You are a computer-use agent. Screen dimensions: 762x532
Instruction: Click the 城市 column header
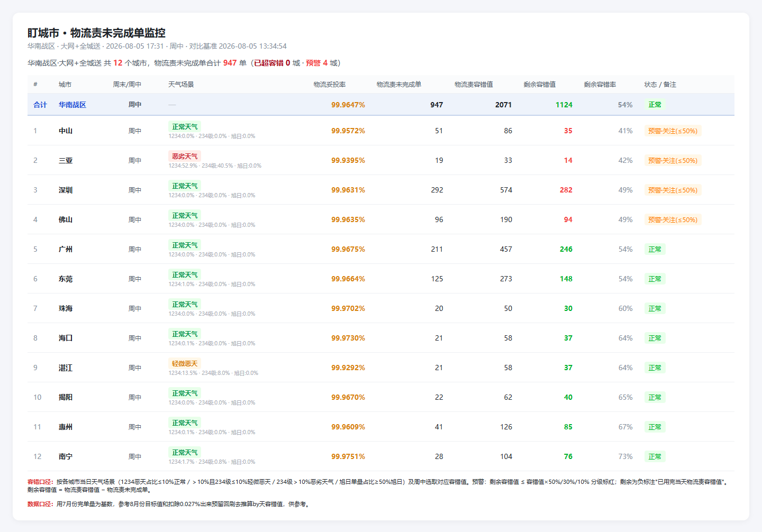pyautogui.click(x=65, y=85)
